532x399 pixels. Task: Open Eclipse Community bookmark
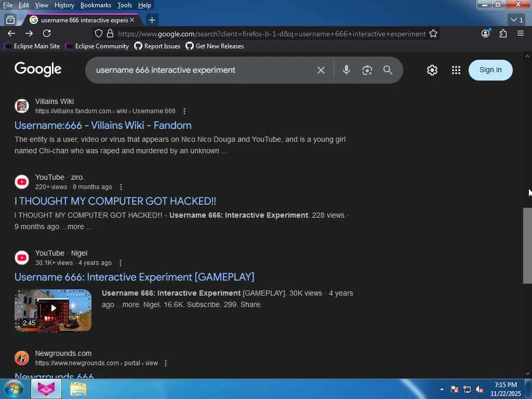pos(97,46)
